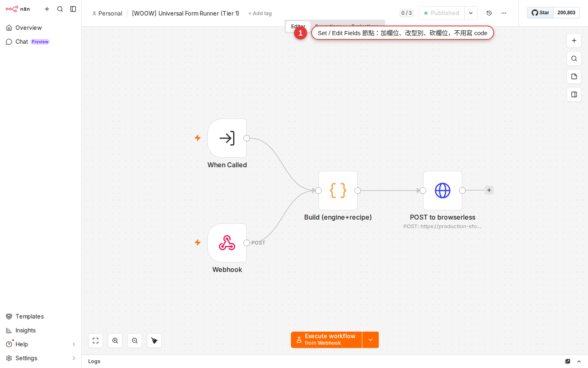This screenshot has height=368, width=588.
Task: Add node using canvas plus button
Action: [574, 40]
